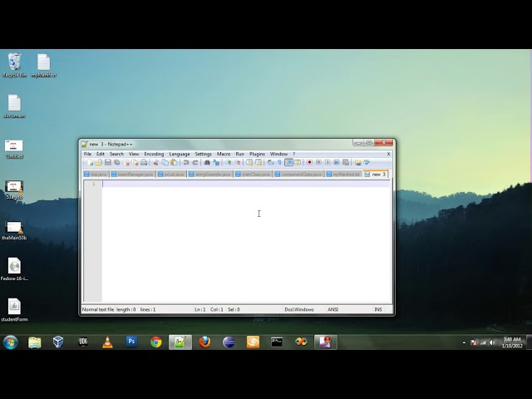Open the Encoding menu
Screen dimensions: 532x399
point(154,154)
